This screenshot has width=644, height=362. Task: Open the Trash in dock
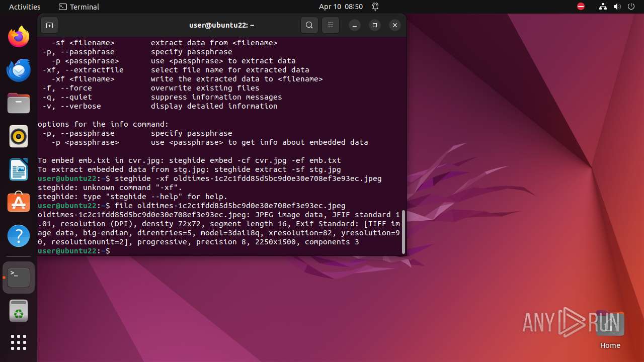(x=19, y=311)
